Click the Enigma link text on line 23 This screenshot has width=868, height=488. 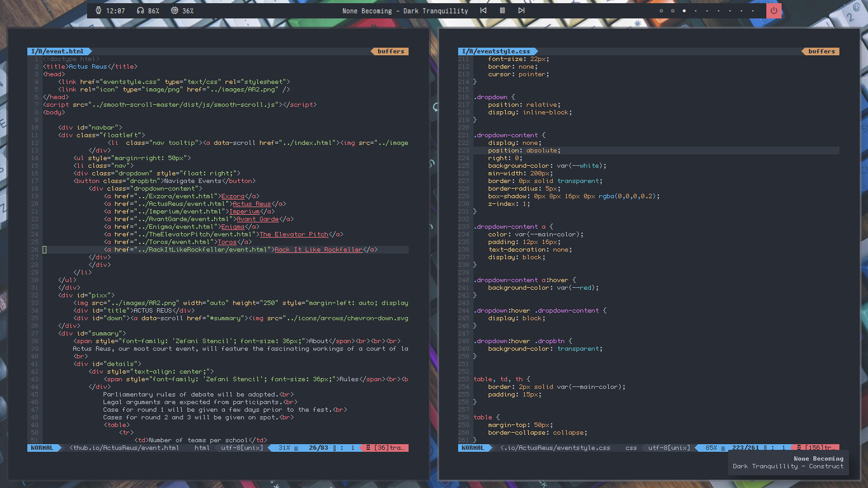(x=233, y=227)
